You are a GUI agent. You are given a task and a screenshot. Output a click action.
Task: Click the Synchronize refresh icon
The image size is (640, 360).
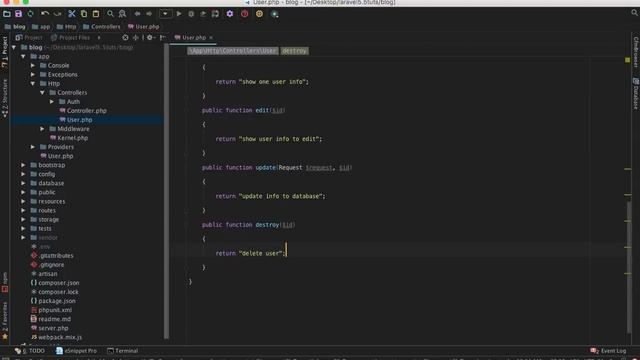31,14
